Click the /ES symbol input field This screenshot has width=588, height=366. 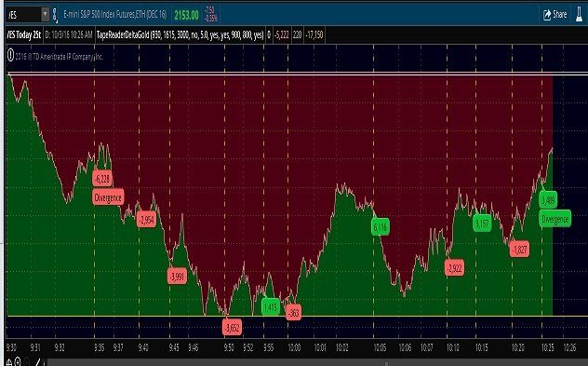(x=23, y=15)
